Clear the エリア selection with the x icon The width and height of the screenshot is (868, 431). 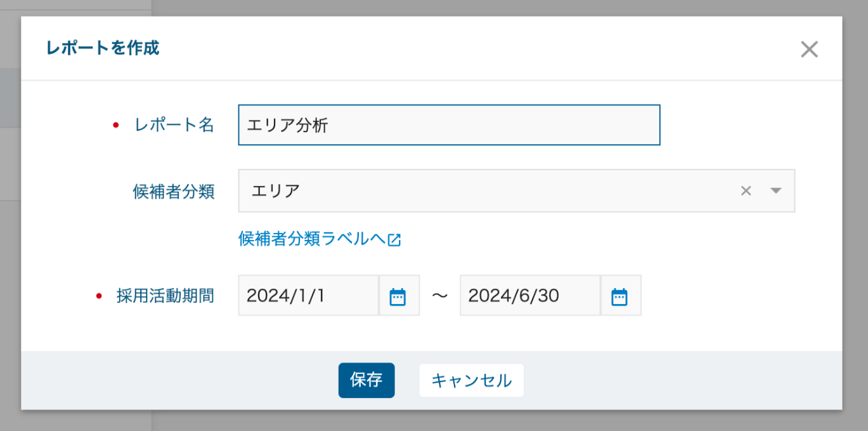click(746, 190)
